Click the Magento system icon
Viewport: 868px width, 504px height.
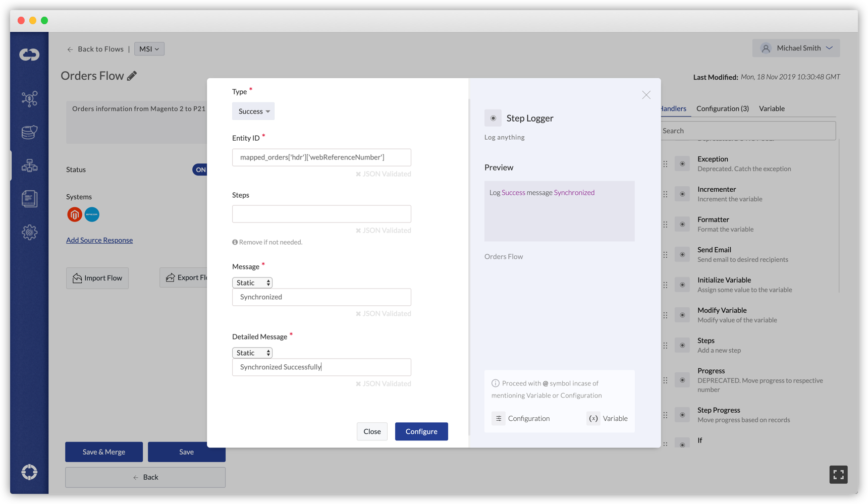tap(75, 214)
